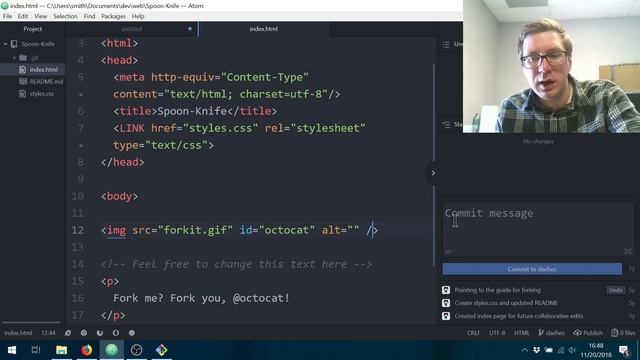Image resolution: width=640 pixels, height=360 pixels.
Task: Click the Created index page commit avatar
Action: [x=446, y=316]
